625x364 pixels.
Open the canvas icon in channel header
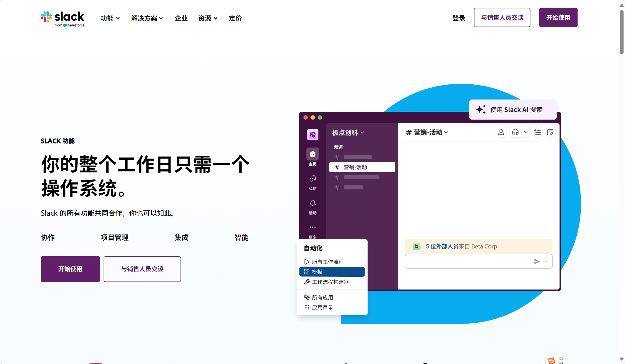(x=550, y=132)
